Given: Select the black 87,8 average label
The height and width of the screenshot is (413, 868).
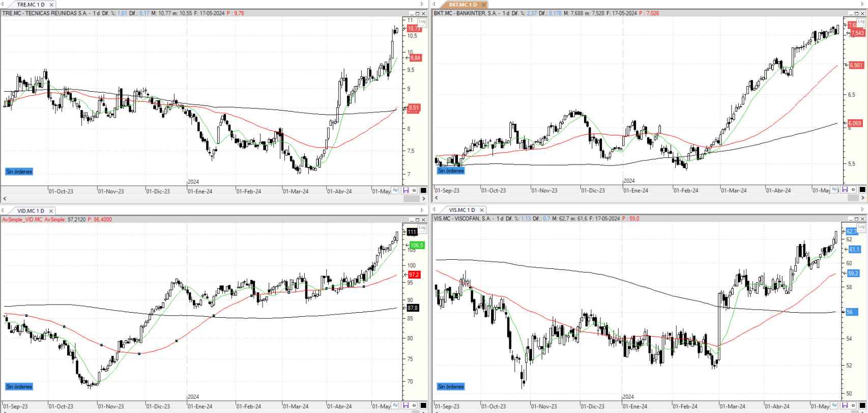Looking at the screenshot, I should pos(413,308).
